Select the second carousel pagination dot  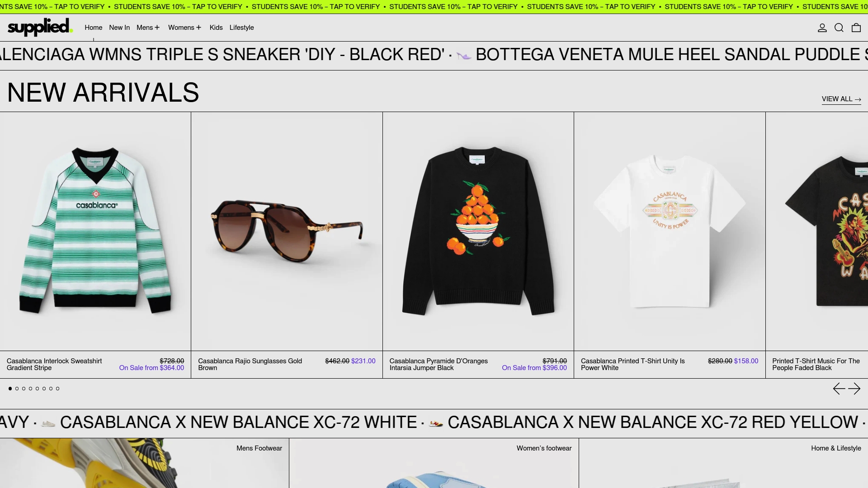click(x=17, y=389)
